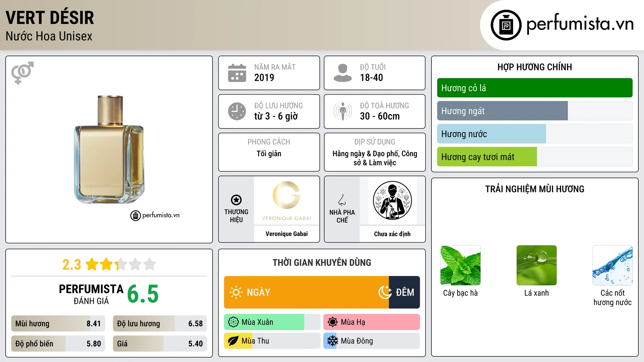
Task: Click the small perfumista.vn watermark icon under bottle
Action: click(136, 216)
